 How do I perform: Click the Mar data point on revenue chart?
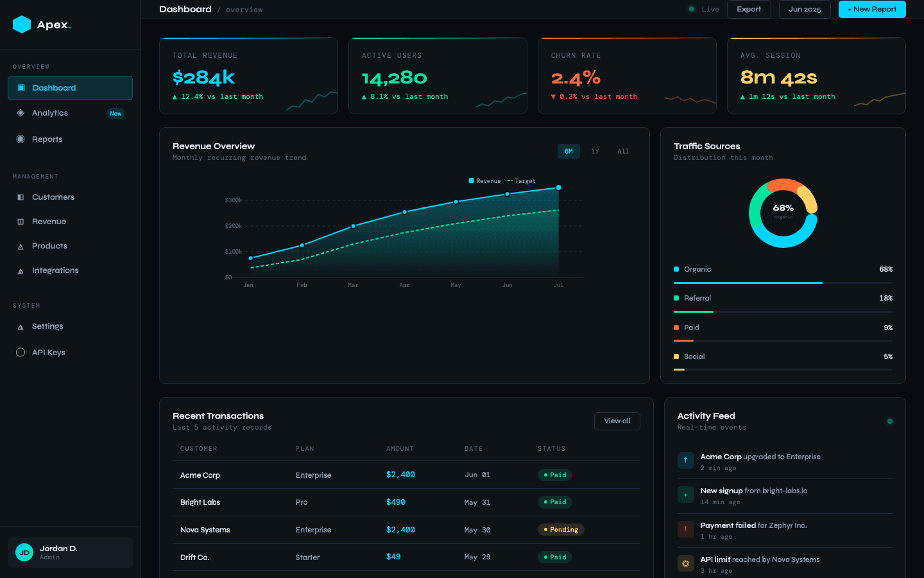click(354, 226)
